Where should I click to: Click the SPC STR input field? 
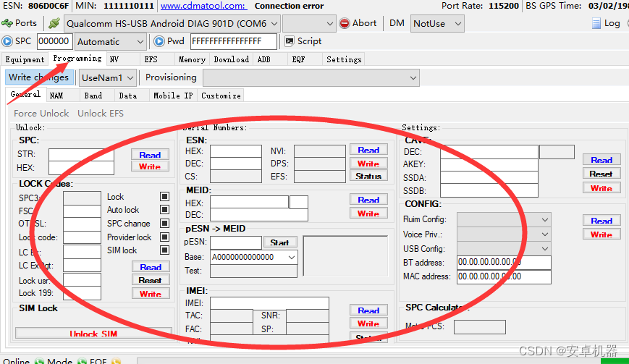pyautogui.click(x=81, y=155)
